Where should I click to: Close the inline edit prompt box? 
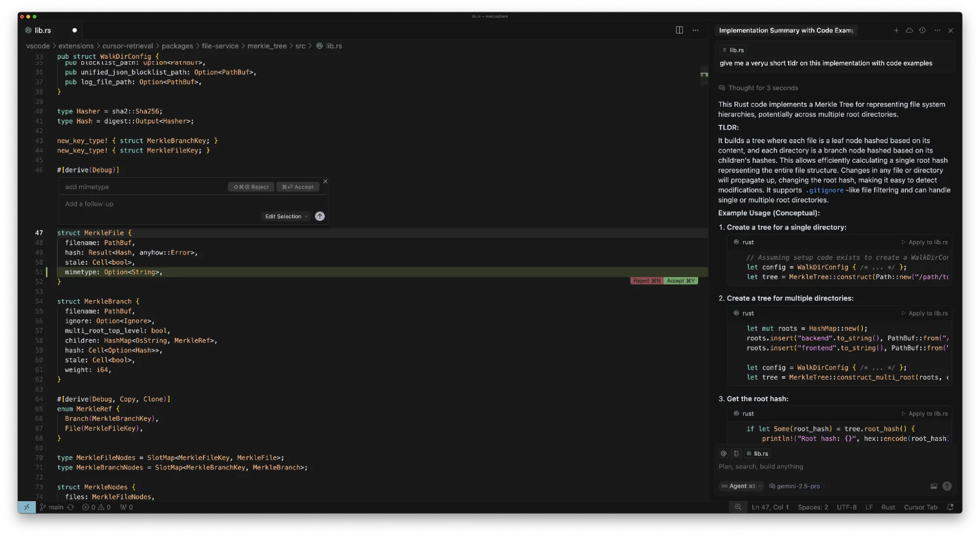click(325, 181)
